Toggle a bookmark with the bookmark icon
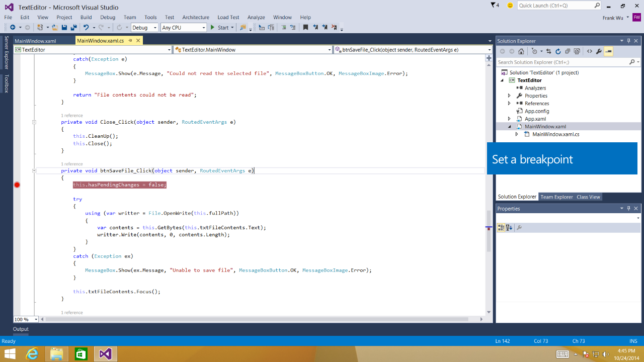This screenshot has height=362, width=644. [x=305, y=28]
